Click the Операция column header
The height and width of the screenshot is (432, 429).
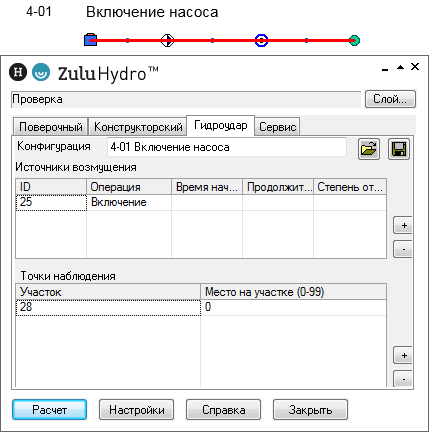(129, 187)
